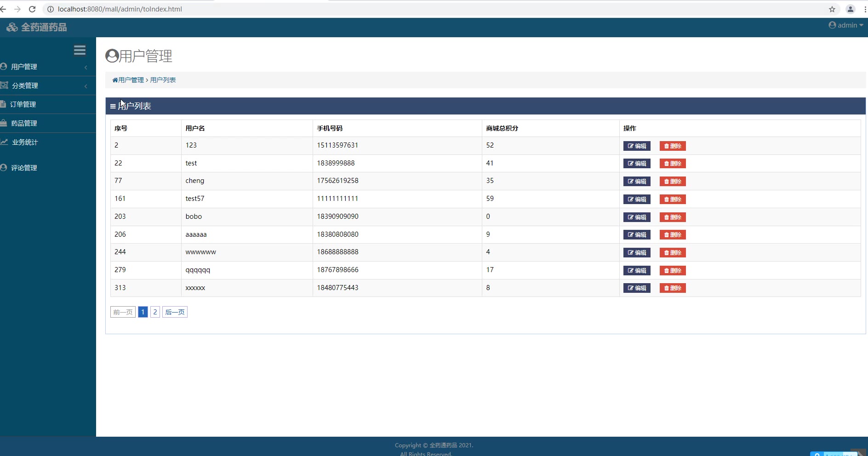Screen dimensions: 868x456
Task: Click the site info icon in address bar
Action: click(x=51, y=9)
